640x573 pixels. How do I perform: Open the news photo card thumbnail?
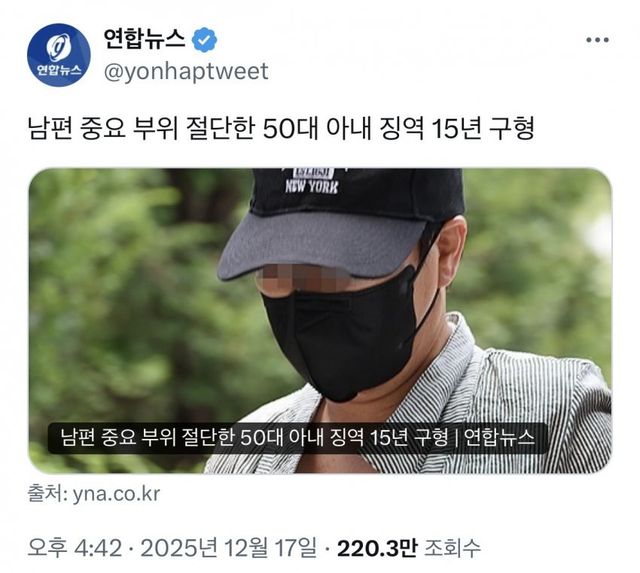click(x=320, y=321)
